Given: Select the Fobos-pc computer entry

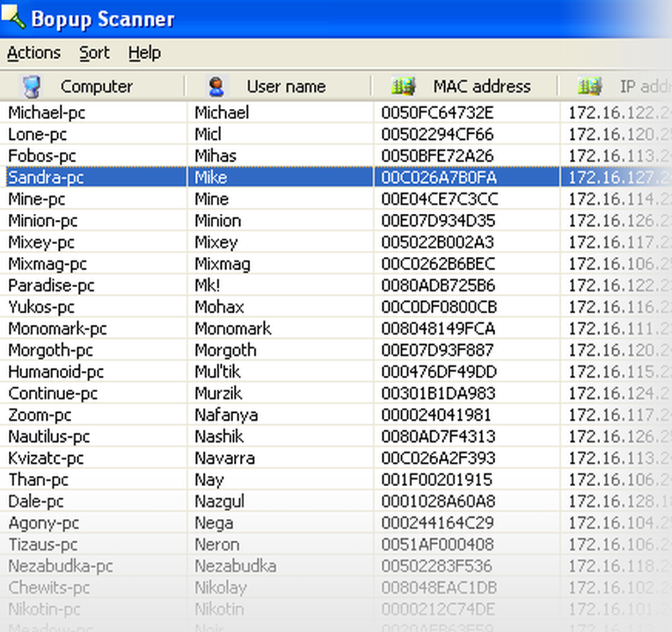Looking at the screenshot, I should (42, 156).
